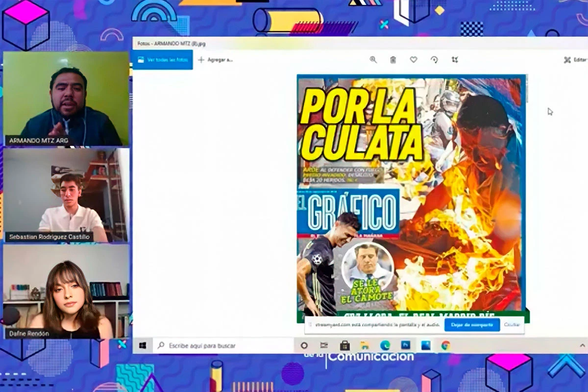Click the zoom magnifier icon in Photos toolbar
Viewport: 588px width, 392px height.
373,60
